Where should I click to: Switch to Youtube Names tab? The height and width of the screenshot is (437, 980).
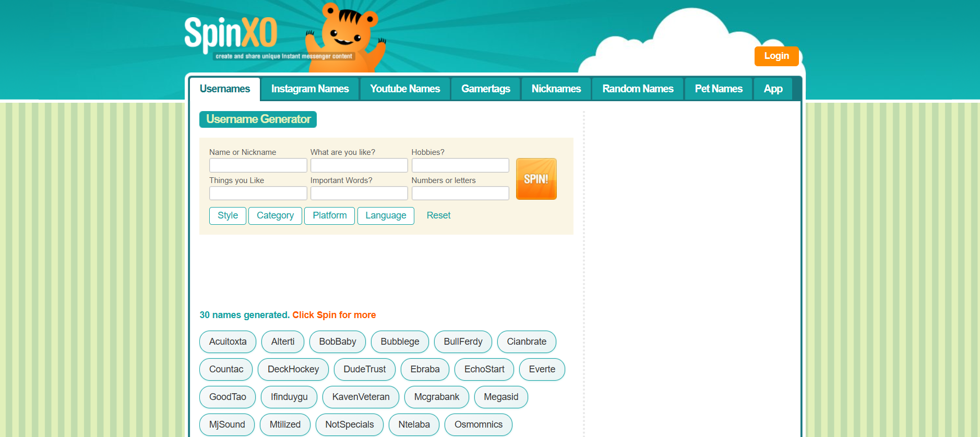[x=405, y=89]
